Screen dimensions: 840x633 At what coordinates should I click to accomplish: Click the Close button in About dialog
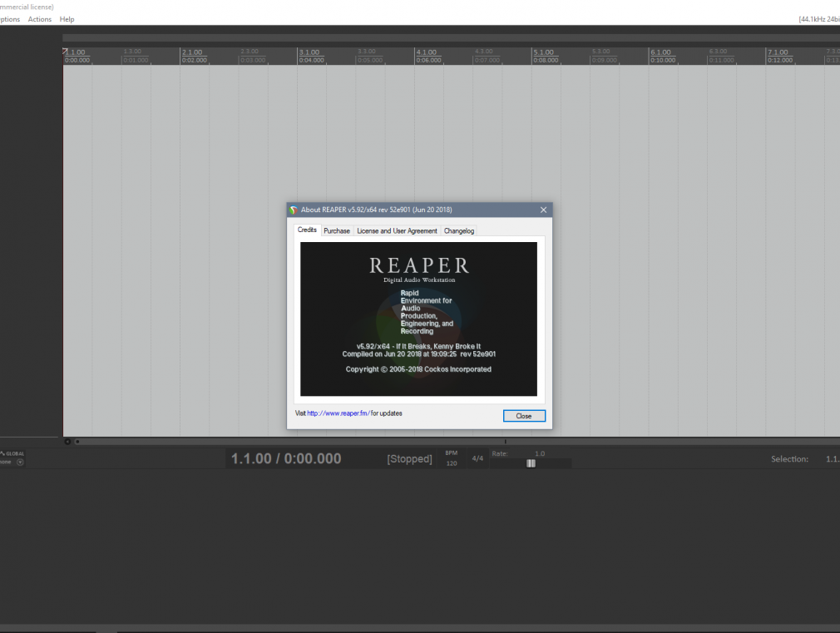click(x=524, y=416)
